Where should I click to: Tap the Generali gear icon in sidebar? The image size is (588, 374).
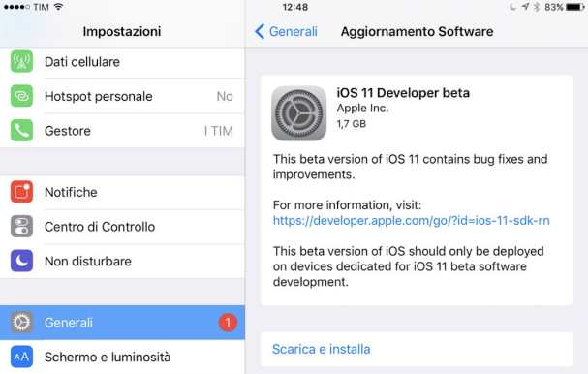point(21,323)
